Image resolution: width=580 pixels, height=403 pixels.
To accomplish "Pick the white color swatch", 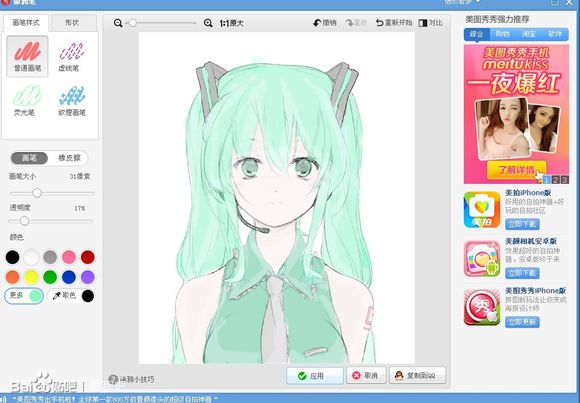I will pos(31,257).
